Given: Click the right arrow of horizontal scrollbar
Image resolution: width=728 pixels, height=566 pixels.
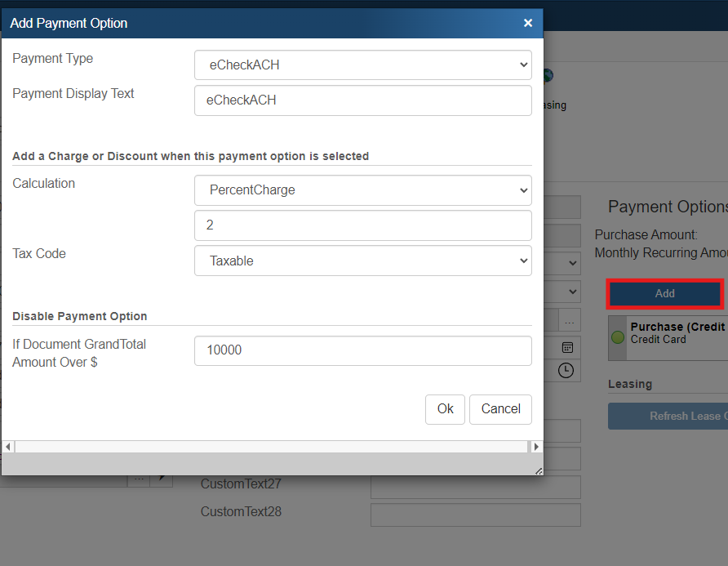Looking at the screenshot, I should 535,447.
